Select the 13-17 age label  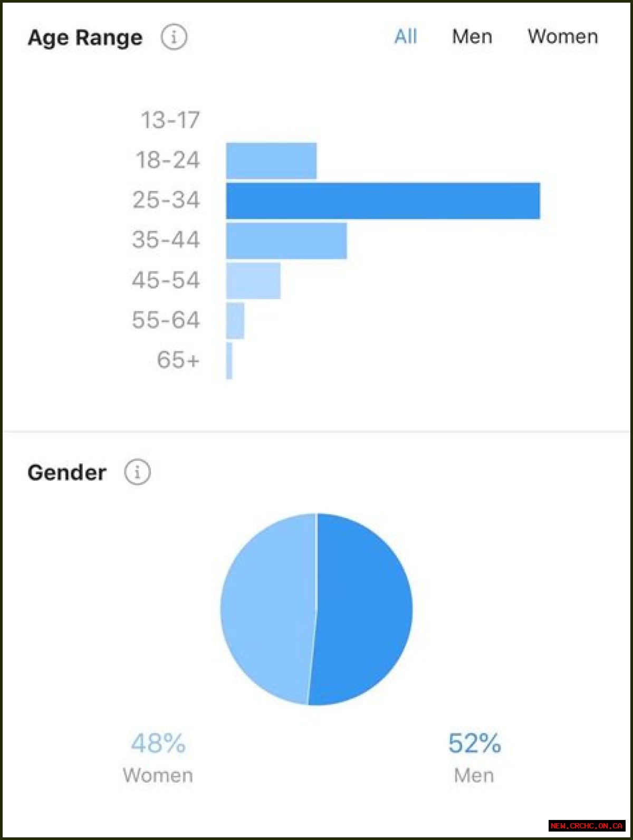click(x=170, y=120)
